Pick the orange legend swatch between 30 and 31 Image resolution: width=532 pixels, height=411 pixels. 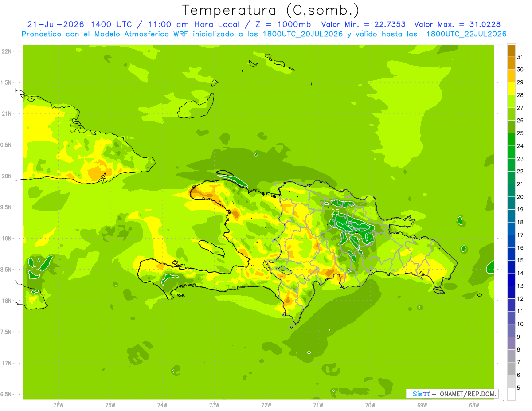pos(511,63)
